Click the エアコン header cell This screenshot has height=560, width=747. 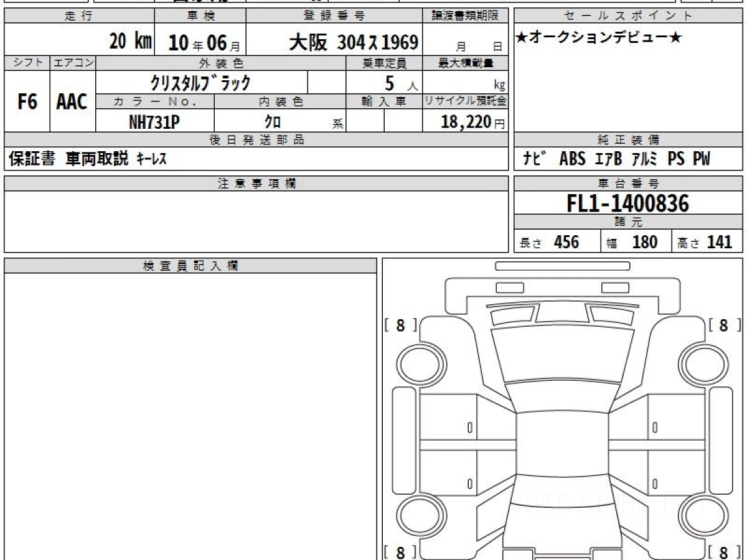[x=73, y=63]
